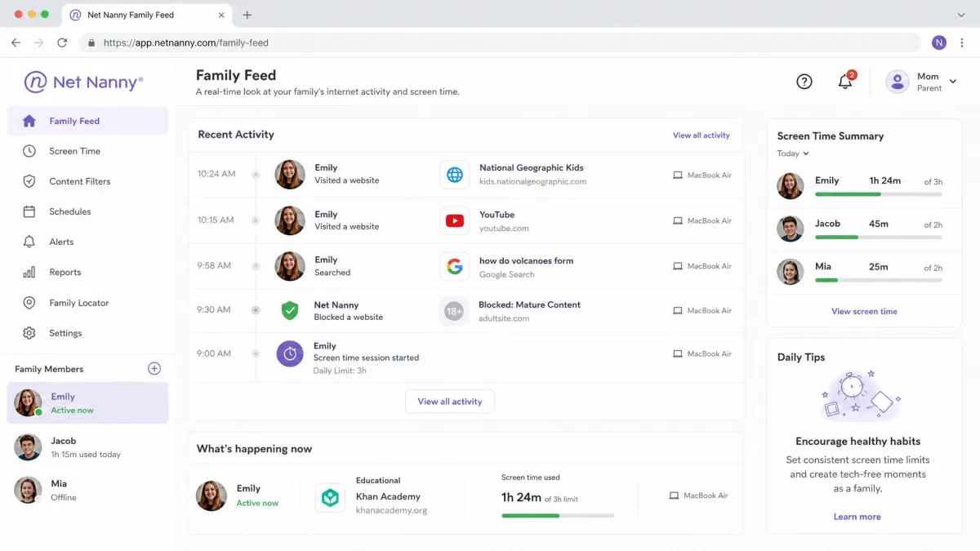
Task: Click the browser back arrow
Action: coord(16,42)
